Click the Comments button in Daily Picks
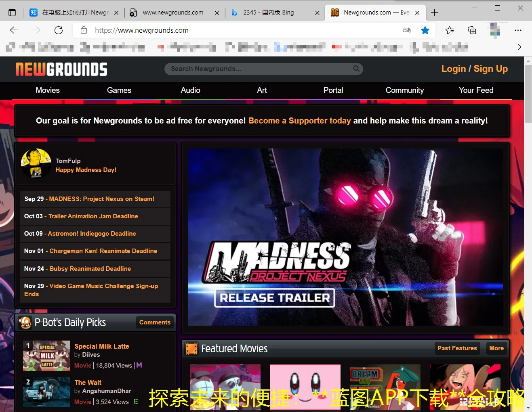This screenshot has width=532, height=412. [x=155, y=322]
